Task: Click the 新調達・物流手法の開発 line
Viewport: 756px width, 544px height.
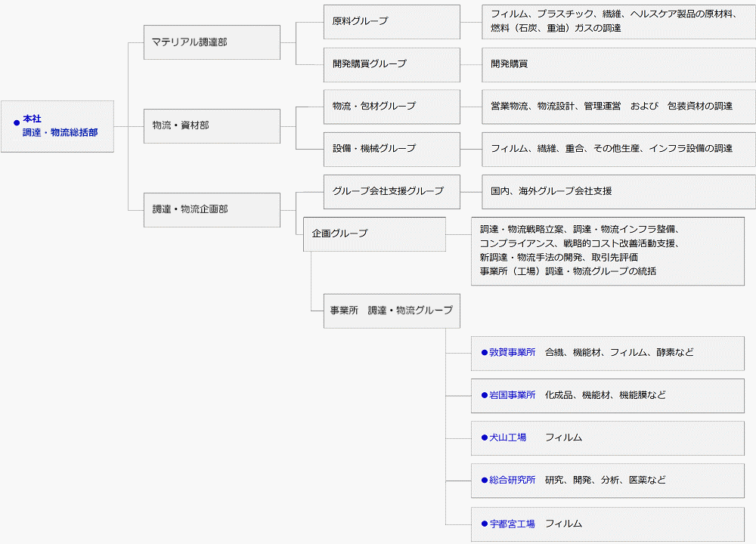Action: click(559, 258)
